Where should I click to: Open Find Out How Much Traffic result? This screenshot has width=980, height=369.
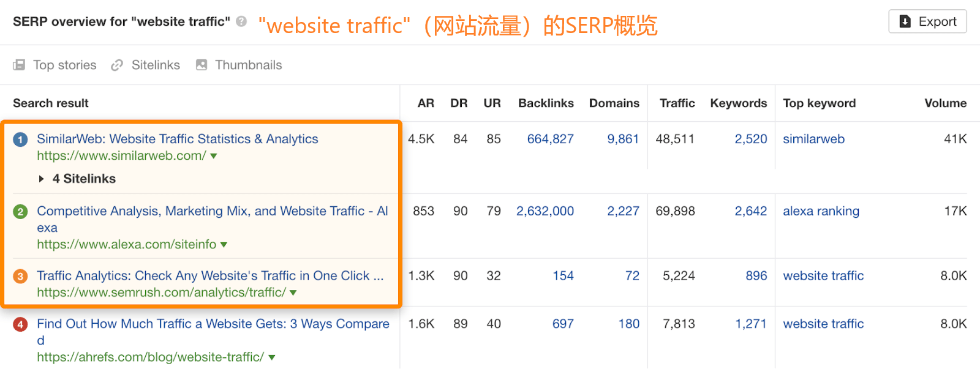[213, 332]
